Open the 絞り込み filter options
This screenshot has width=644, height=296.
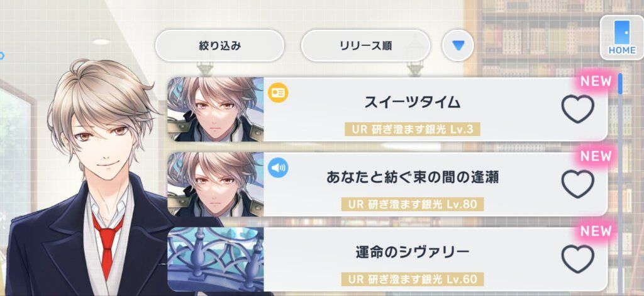pyautogui.click(x=219, y=45)
